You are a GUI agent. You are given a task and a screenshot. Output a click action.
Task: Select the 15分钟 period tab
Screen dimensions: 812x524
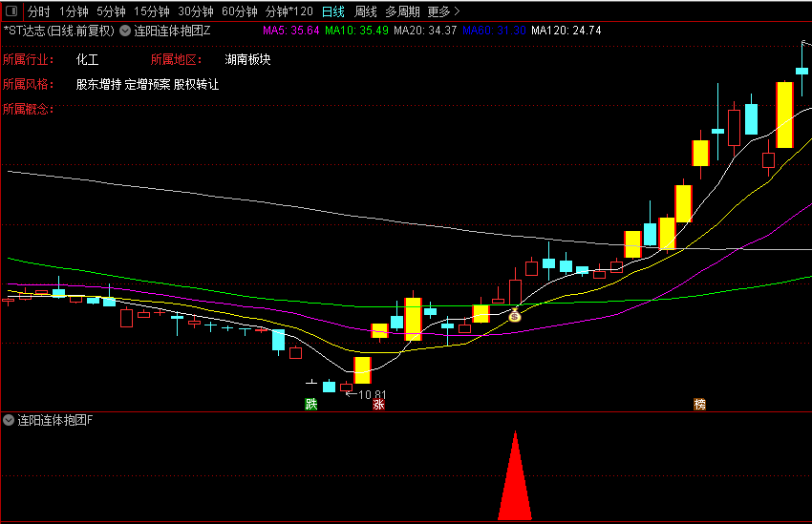tap(151, 11)
